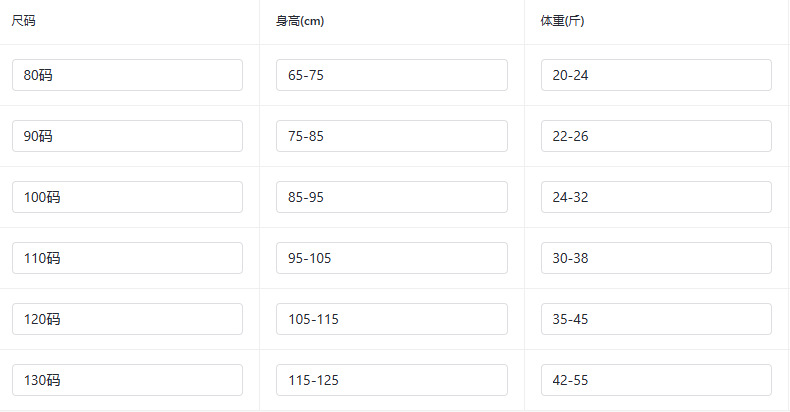Click the 85-95 height field

391,197
